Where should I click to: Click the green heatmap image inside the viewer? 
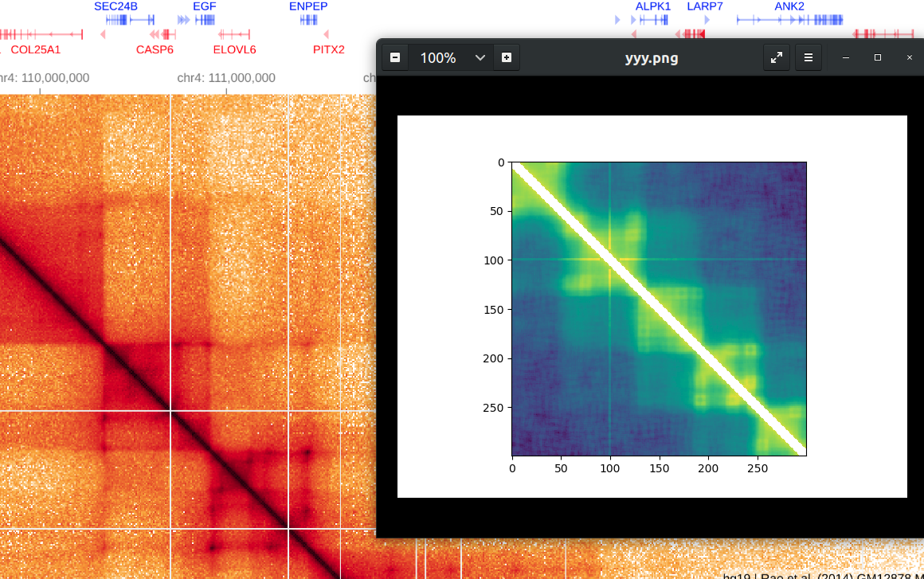tap(660, 309)
